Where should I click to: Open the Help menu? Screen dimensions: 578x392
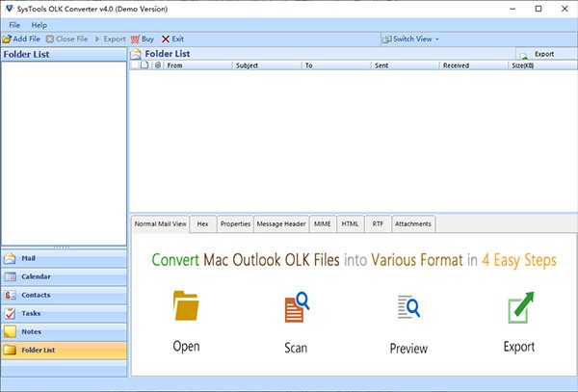click(x=39, y=25)
